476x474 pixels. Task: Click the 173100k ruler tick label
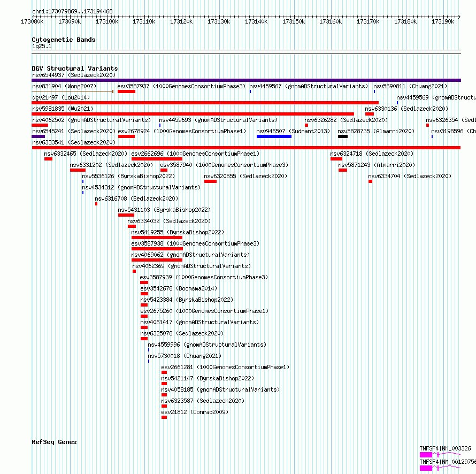click(107, 21)
